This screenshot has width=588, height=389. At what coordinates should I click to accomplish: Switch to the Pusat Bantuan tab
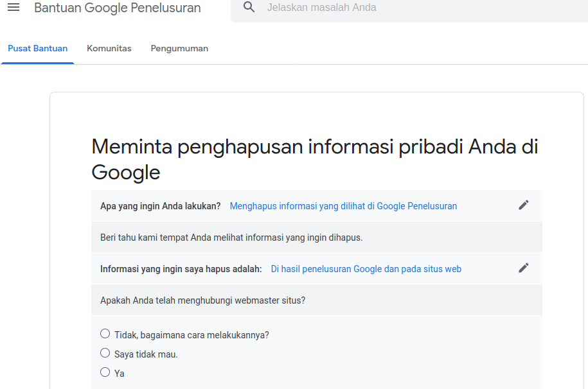tap(38, 49)
